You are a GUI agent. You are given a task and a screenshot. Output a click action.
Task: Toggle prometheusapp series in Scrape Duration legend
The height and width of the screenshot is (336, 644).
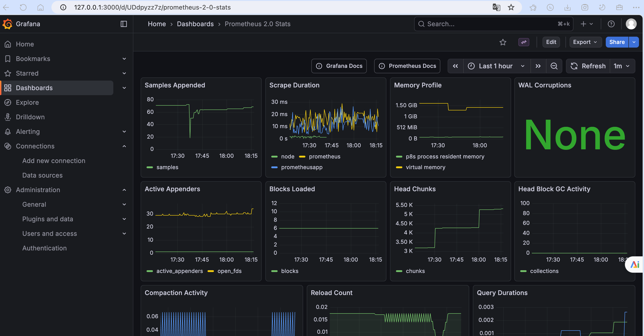[x=302, y=167]
